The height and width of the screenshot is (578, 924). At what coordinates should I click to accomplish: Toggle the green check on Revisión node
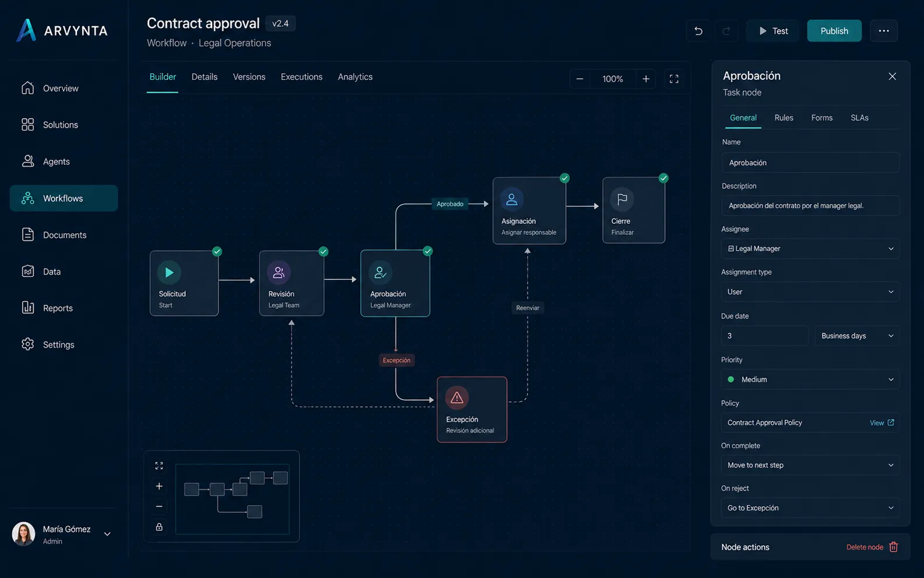point(323,252)
